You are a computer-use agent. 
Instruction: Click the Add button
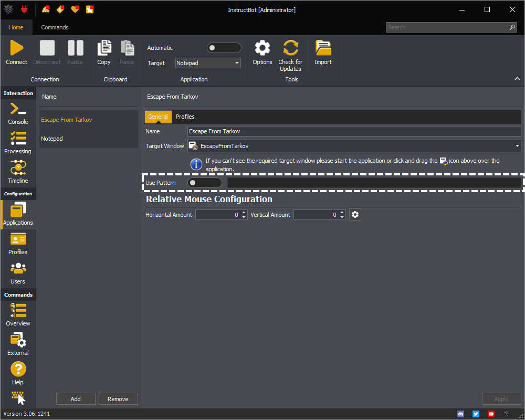pos(76,399)
